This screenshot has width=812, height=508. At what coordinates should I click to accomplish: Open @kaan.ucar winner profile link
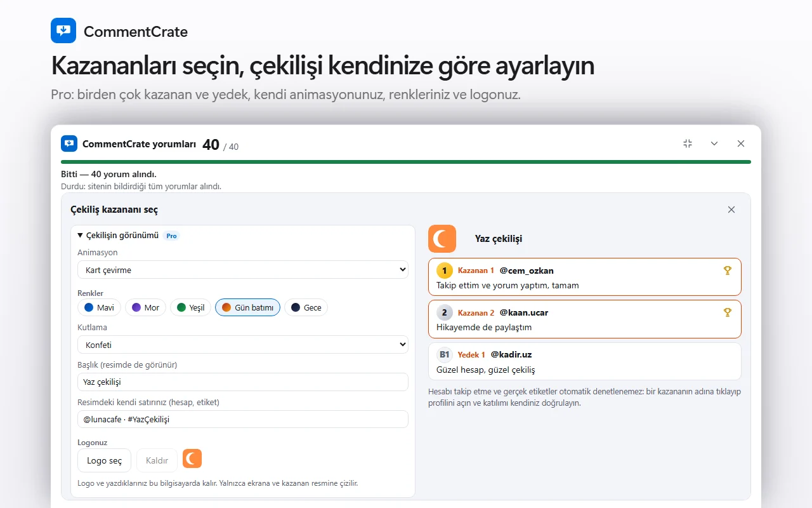click(524, 312)
